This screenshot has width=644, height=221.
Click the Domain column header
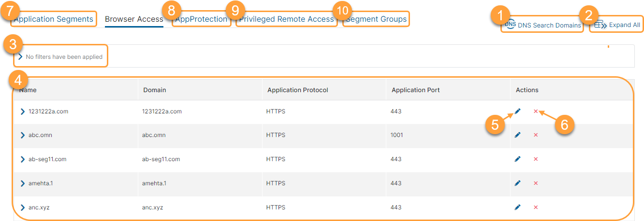[155, 90]
